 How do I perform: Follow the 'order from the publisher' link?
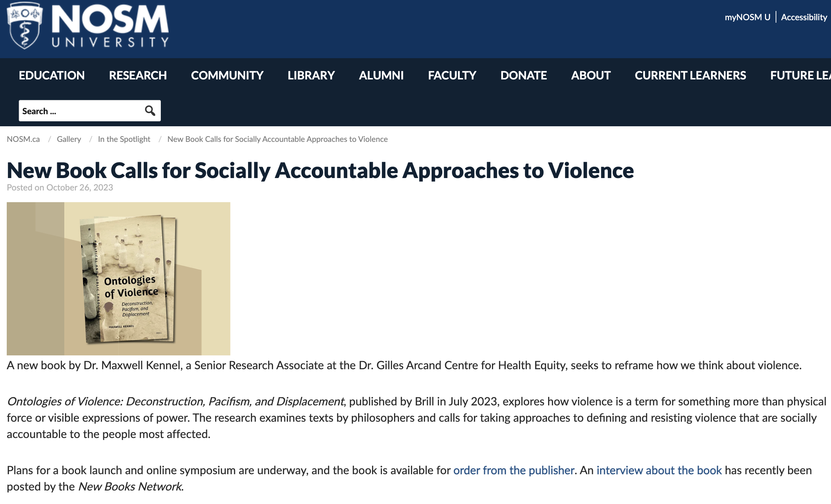click(x=514, y=470)
